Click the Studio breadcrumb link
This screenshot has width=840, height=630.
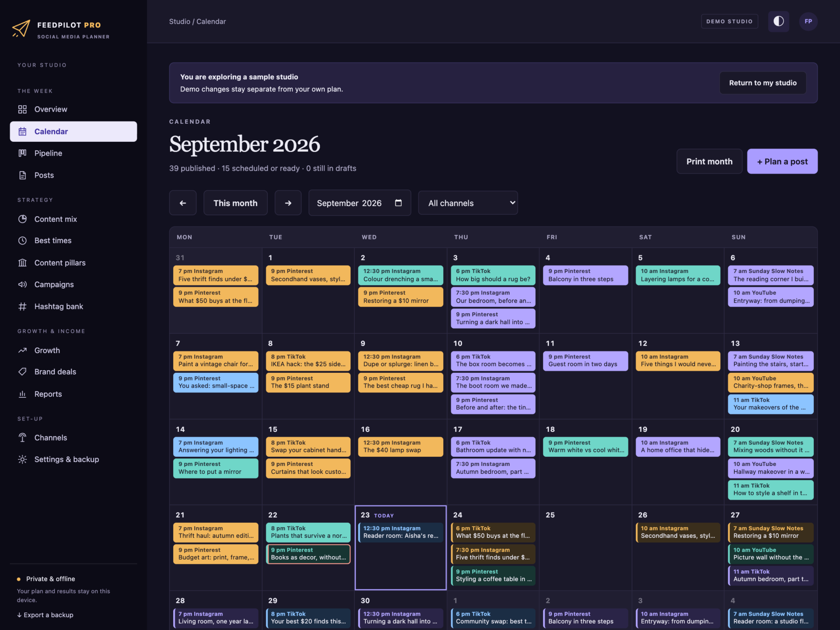(179, 21)
